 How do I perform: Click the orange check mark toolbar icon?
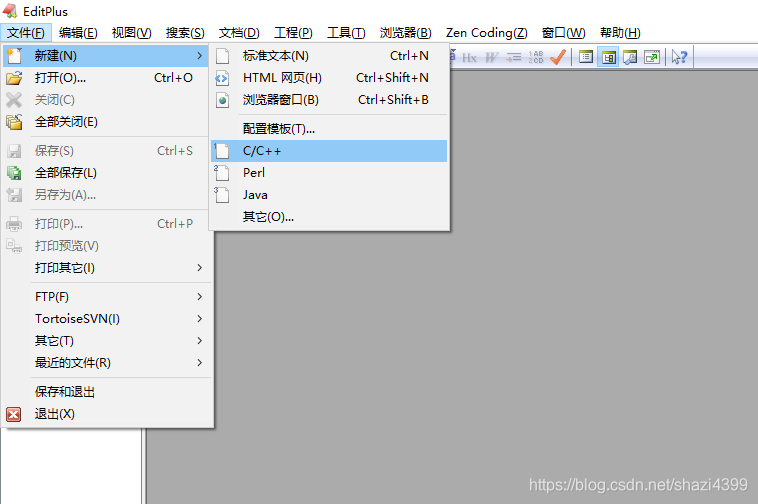click(558, 58)
